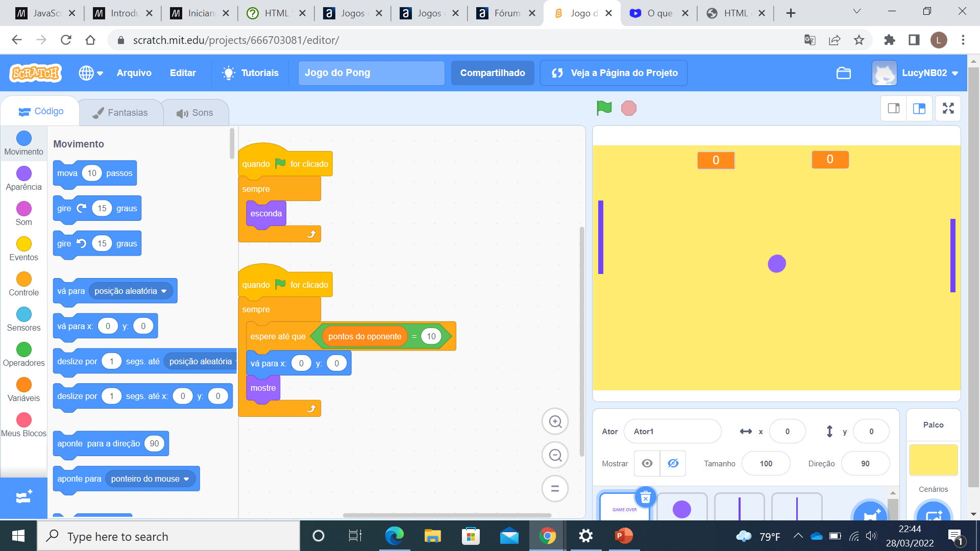The image size is (980, 551).
Task: Zoom out of the code workspace
Action: [x=555, y=455]
